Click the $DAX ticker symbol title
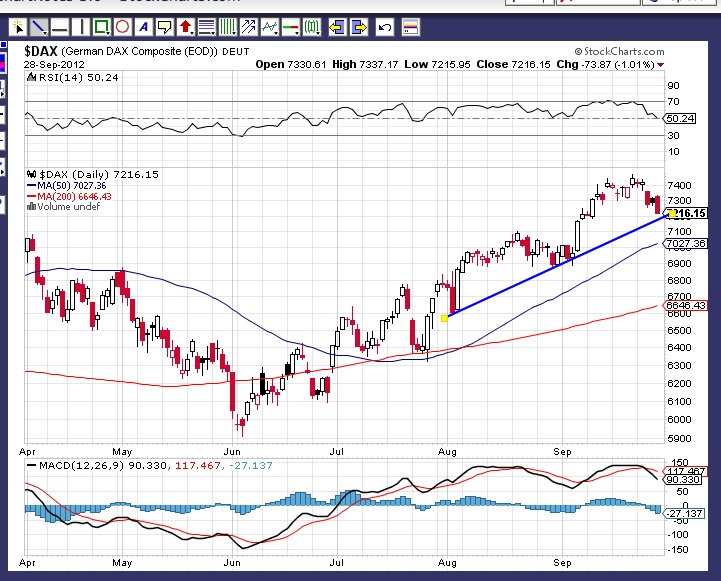The image size is (721, 581). click(x=41, y=51)
